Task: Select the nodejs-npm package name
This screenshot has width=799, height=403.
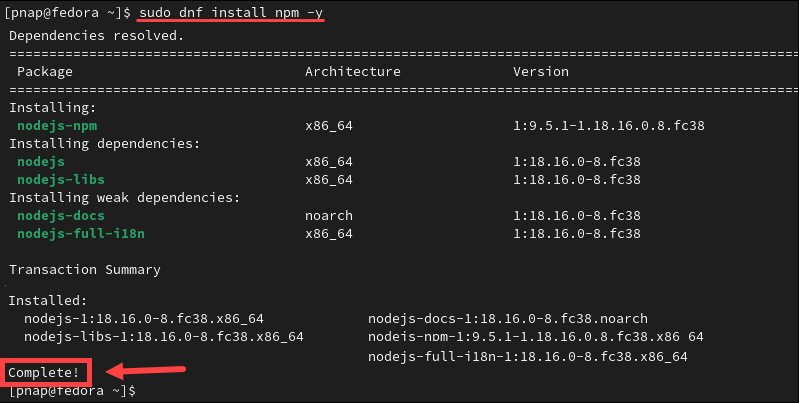Action: point(57,125)
